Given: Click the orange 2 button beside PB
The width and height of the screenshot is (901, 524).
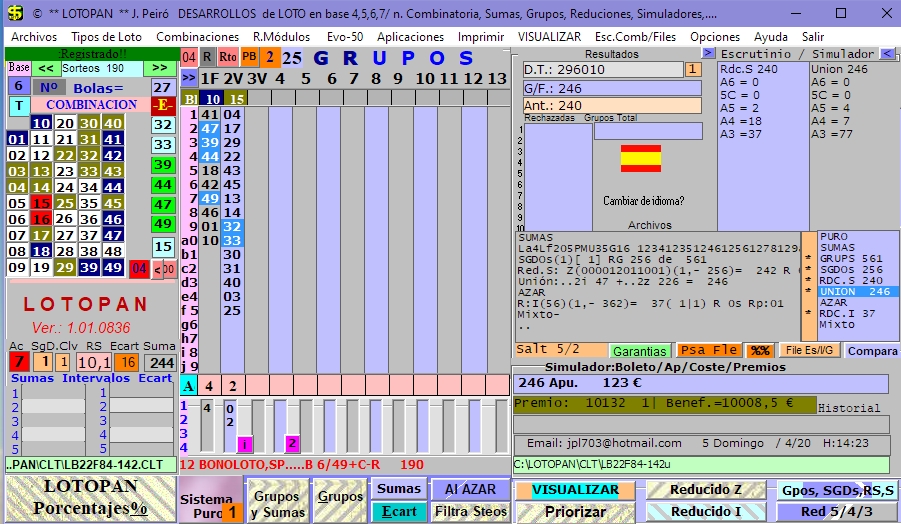Looking at the screenshot, I should click(x=269, y=57).
